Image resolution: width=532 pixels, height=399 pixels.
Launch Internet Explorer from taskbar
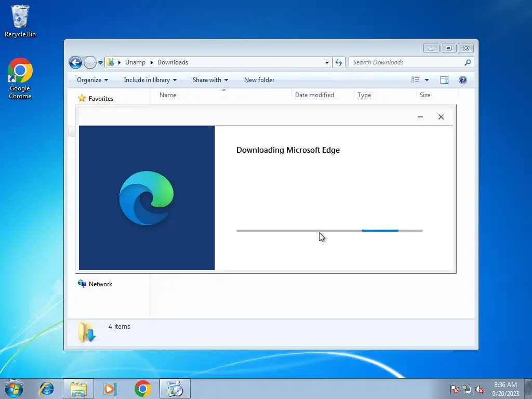[x=46, y=389]
